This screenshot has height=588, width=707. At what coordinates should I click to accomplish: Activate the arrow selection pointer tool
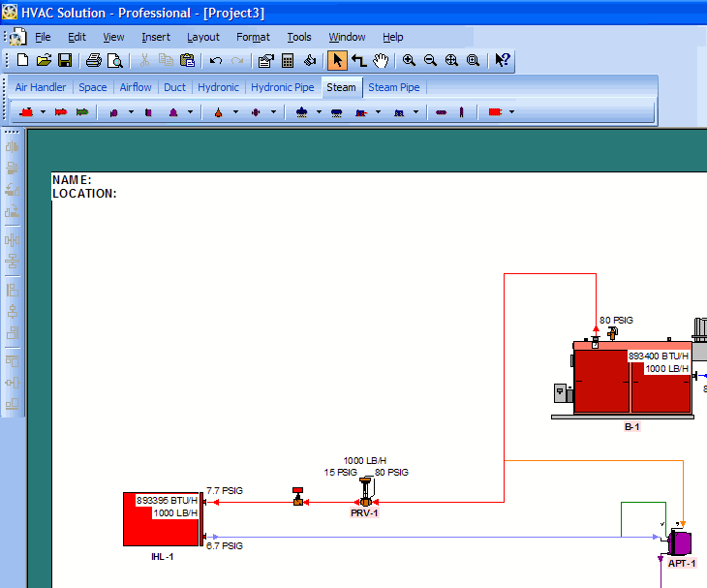[337, 60]
